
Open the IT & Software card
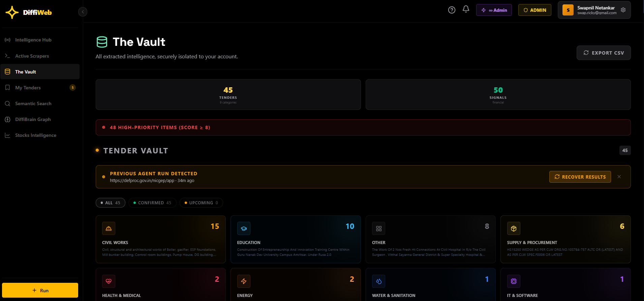(565, 284)
